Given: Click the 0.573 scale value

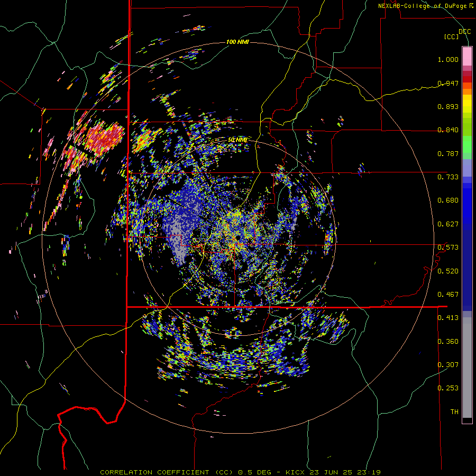Looking at the screenshot, I should (448, 248).
